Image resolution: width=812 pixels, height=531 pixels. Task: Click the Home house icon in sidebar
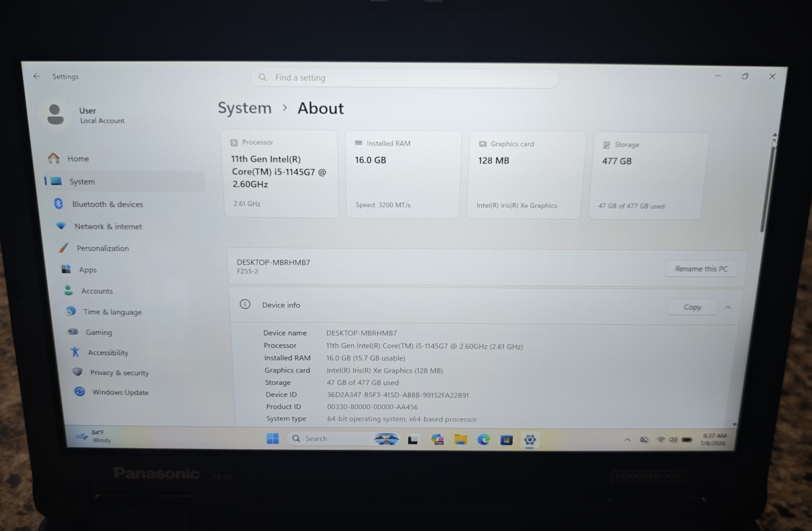tap(54, 158)
